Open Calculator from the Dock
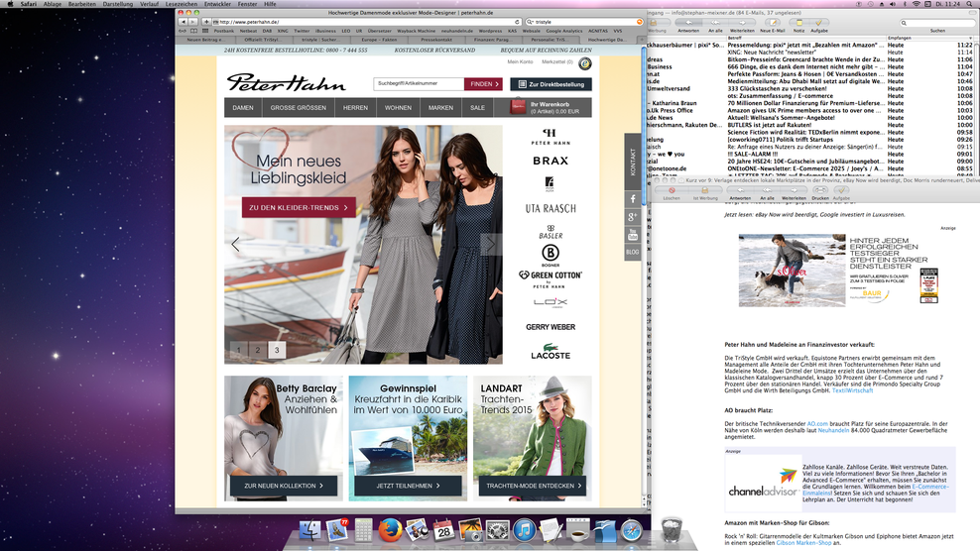This screenshot has height=551, width=980. tap(363, 530)
